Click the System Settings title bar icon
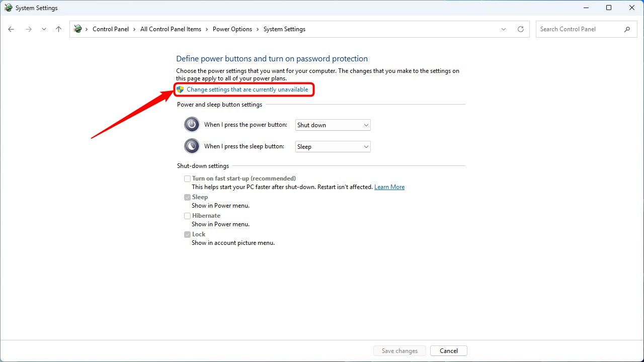Screen dimensions: 644x362 click(9, 8)
